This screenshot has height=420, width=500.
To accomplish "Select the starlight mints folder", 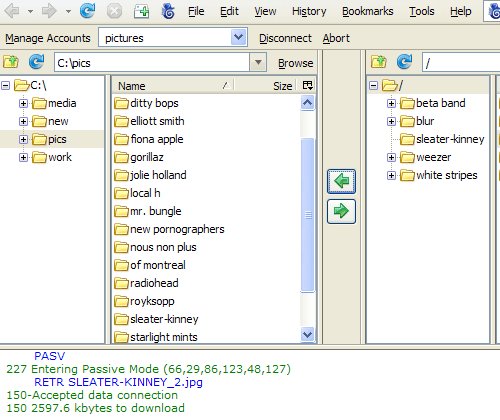I will [156, 337].
